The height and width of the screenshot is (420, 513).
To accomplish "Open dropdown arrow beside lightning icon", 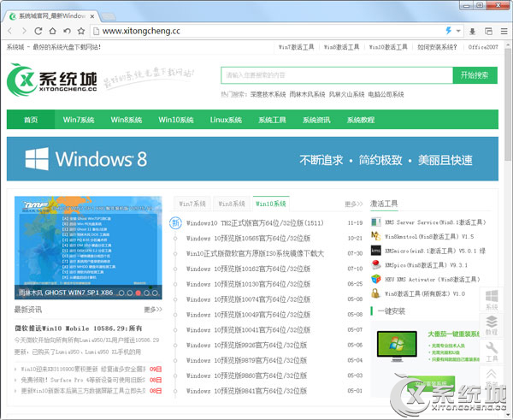I will (x=458, y=31).
